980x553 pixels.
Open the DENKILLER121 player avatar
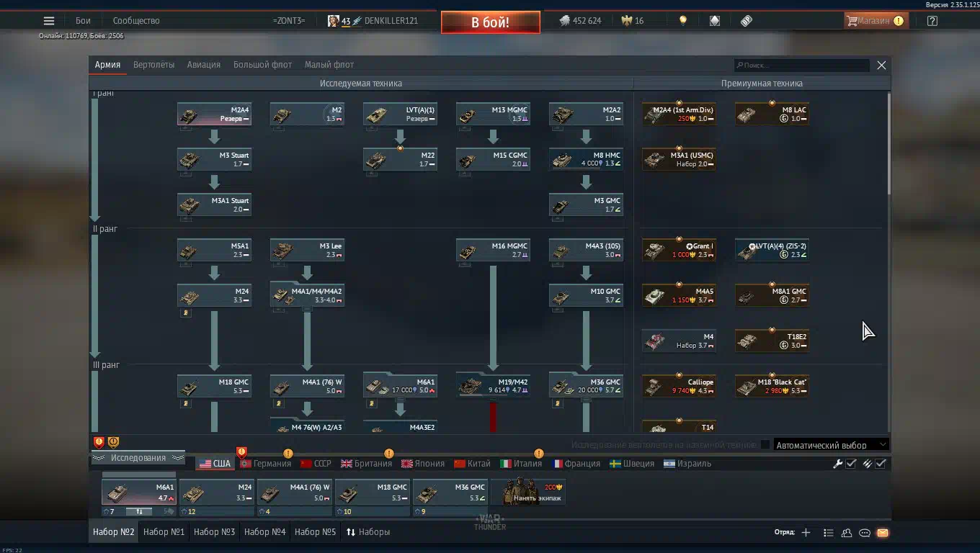(x=333, y=21)
